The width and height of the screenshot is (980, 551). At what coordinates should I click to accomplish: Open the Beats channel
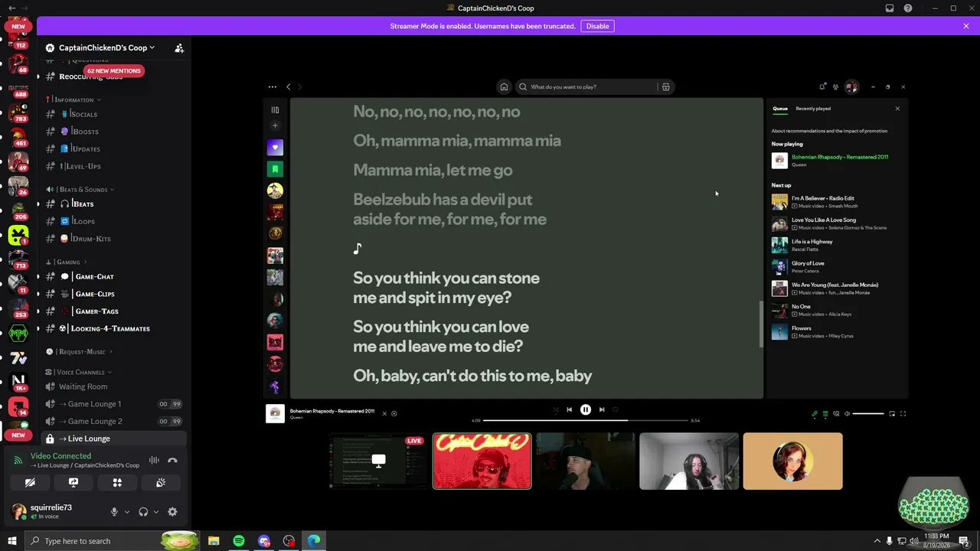(113, 204)
